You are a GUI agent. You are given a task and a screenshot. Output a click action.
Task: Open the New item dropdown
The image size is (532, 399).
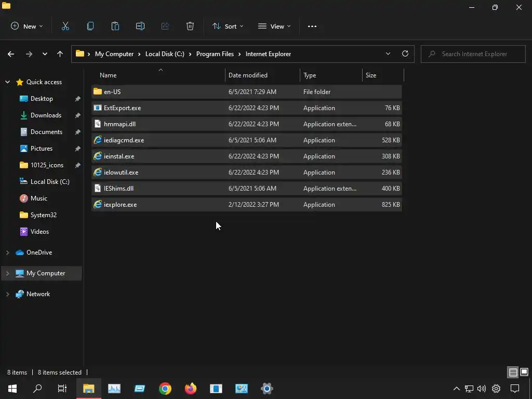(27, 26)
